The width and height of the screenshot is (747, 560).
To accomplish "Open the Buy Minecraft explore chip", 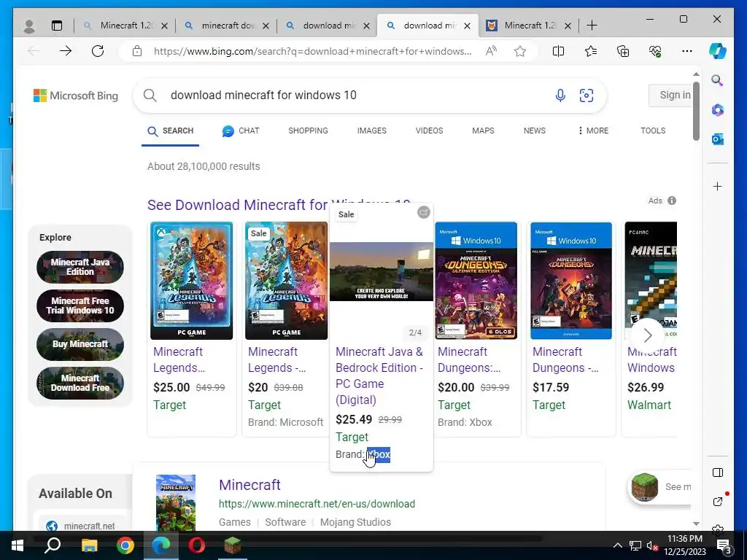I will (80, 344).
